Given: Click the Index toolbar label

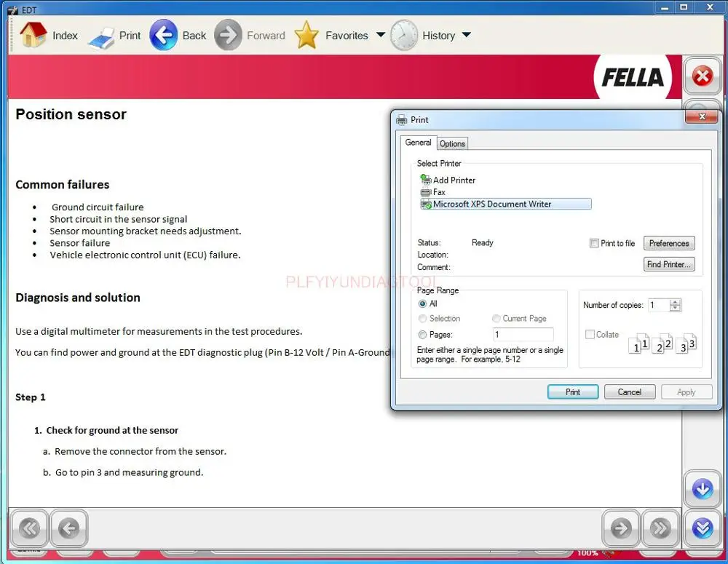Looking at the screenshot, I should tap(65, 36).
